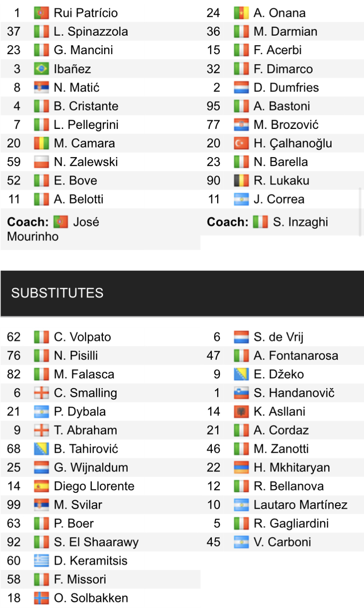Click the Albania flag next to K. Asllani
Image resolution: width=364 pixels, height=612 pixels.
(x=241, y=412)
